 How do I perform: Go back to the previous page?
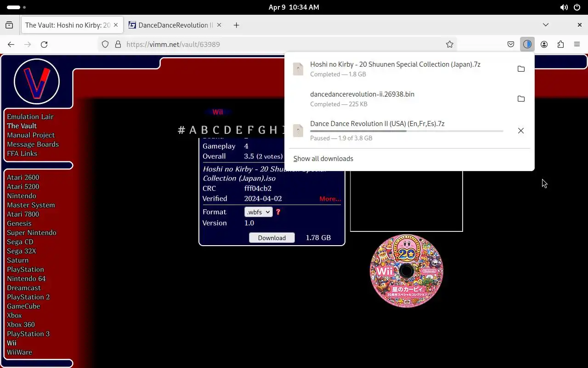11,44
